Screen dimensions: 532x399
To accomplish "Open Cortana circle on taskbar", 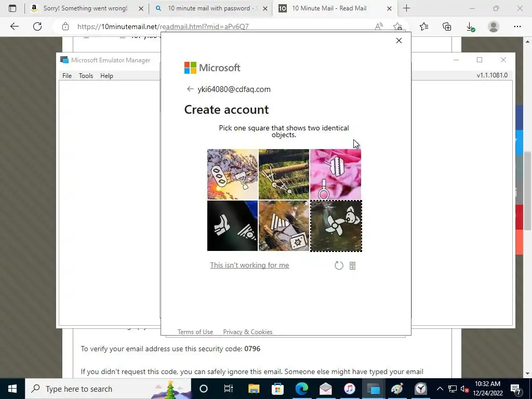I will (x=204, y=389).
